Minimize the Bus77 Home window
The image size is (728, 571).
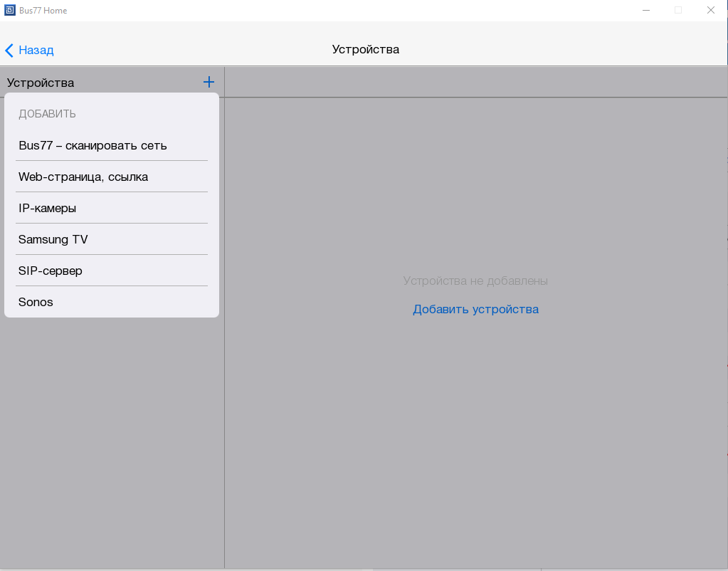(x=646, y=10)
